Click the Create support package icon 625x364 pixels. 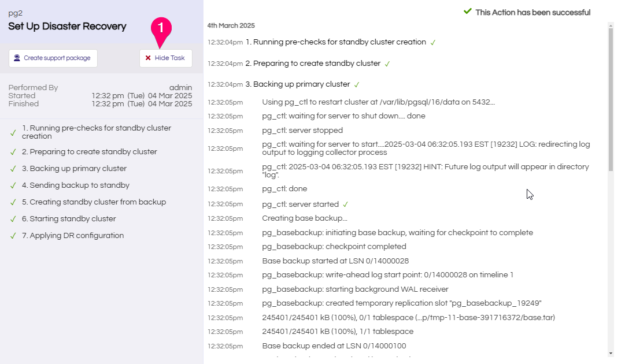point(17,58)
